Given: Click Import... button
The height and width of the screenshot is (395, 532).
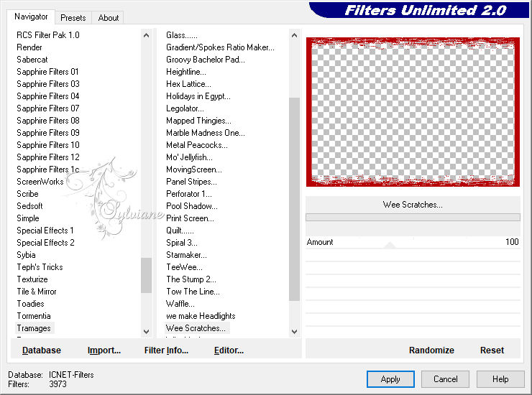Looking at the screenshot, I should [104, 350].
